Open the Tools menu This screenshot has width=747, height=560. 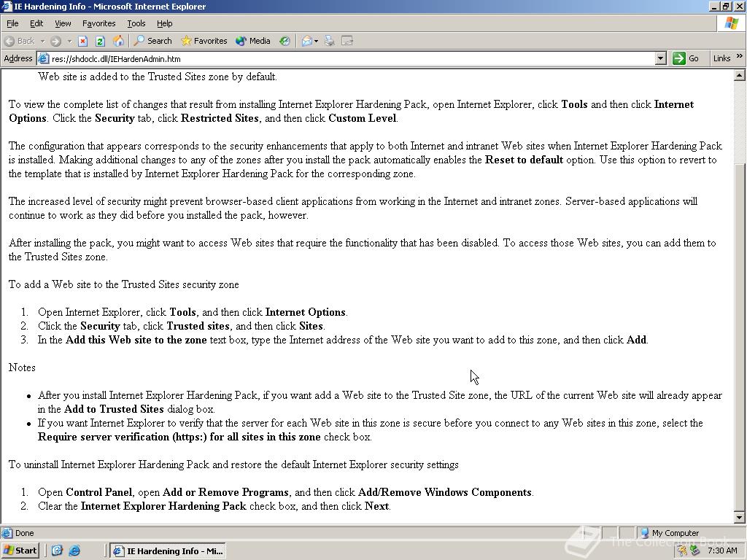tap(136, 23)
